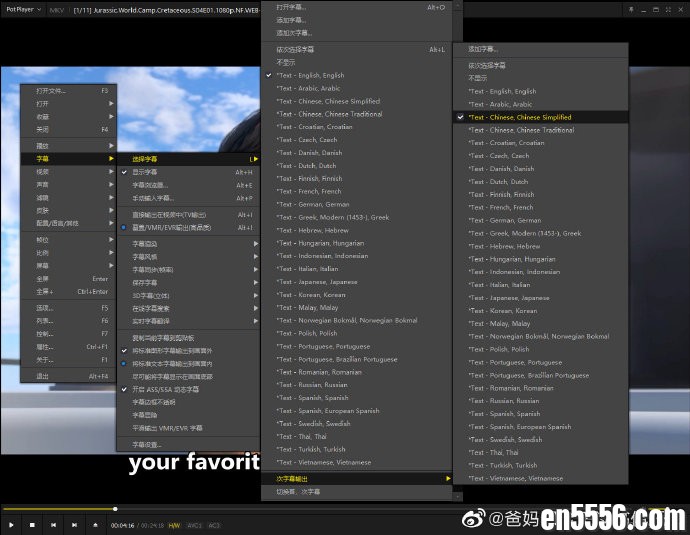Click the previous track icon
The image size is (690, 535).
53,524
